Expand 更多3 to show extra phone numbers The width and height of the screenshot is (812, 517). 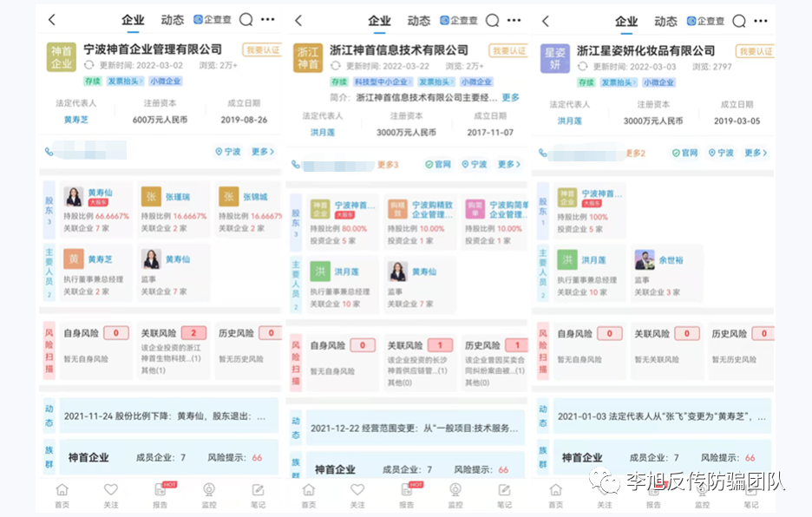click(388, 163)
